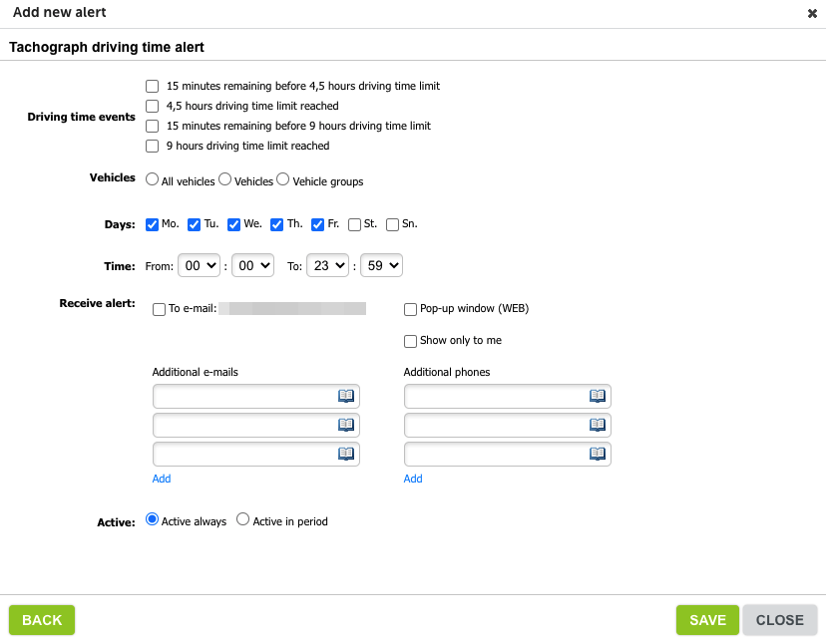Expand the To hour dropdown showing 23
This screenshot has height=644, width=826.
(330, 265)
